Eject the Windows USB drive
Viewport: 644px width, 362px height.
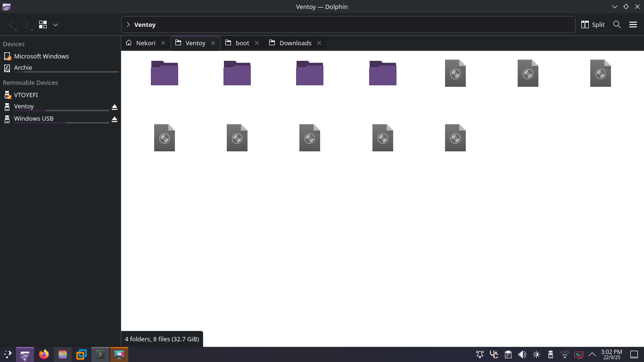click(x=114, y=119)
